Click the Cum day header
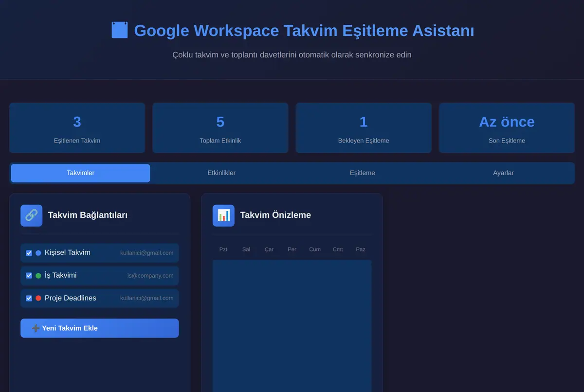Screen dimensions: 584x392 coord(315,249)
